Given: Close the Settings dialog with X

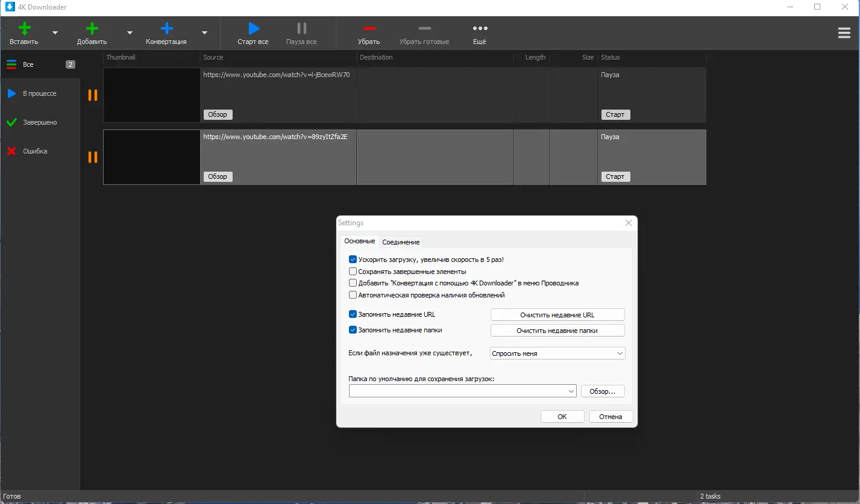Looking at the screenshot, I should (629, 223).
